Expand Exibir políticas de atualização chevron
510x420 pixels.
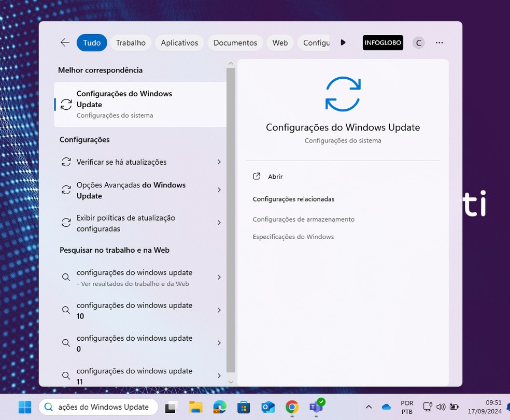click(x=219, y=223)
